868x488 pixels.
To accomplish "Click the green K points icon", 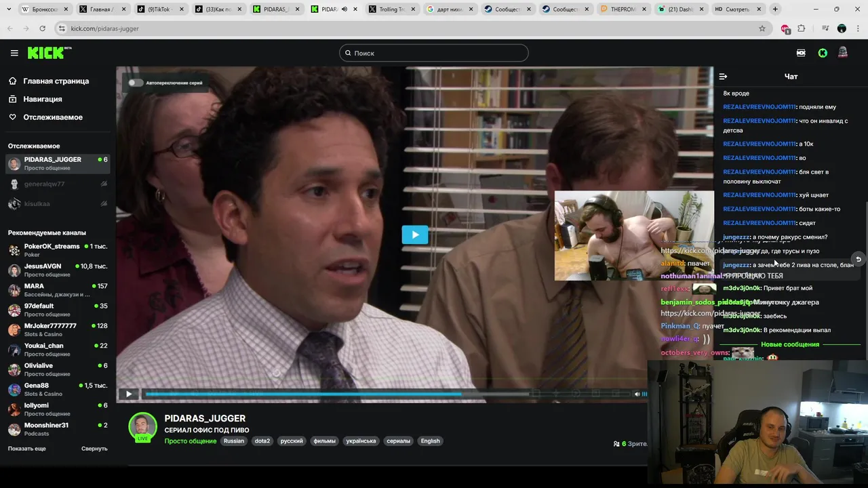I will tap(823, 53).
